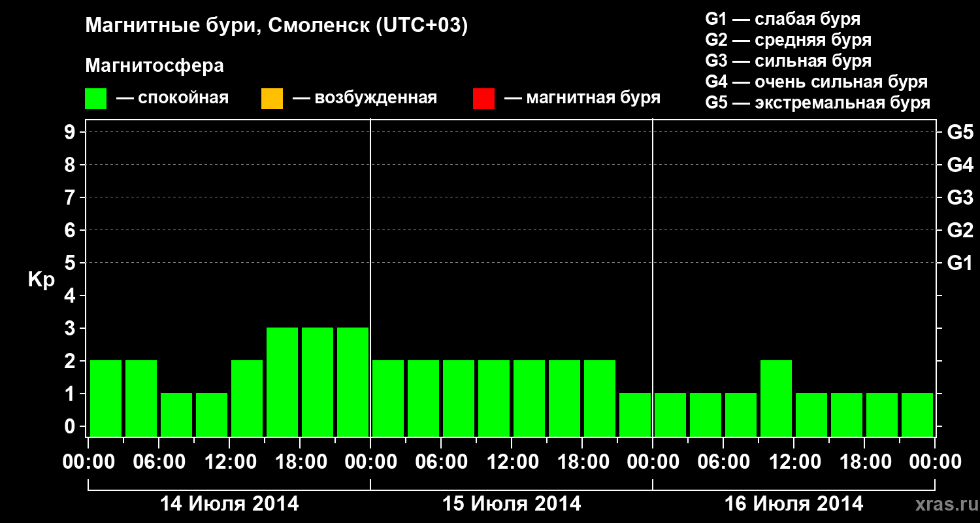Click the green 'спокойная' legend swatch
Screen dimensions: 980x523
(96, 99)
